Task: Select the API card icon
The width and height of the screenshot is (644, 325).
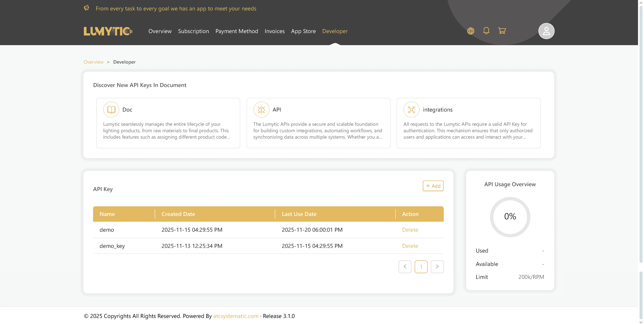Action: point(261,109)
